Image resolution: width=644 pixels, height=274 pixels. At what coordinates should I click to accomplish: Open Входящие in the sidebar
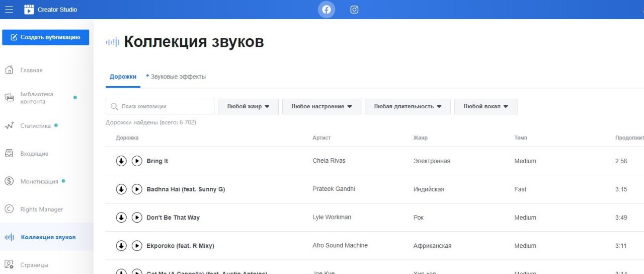pyautogui.click(x=34, y=154)
